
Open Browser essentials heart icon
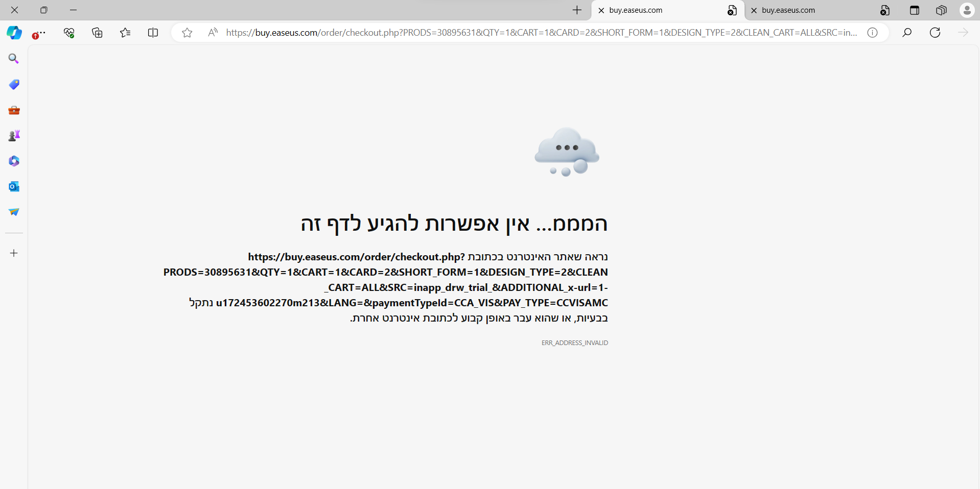pos(69,33)
